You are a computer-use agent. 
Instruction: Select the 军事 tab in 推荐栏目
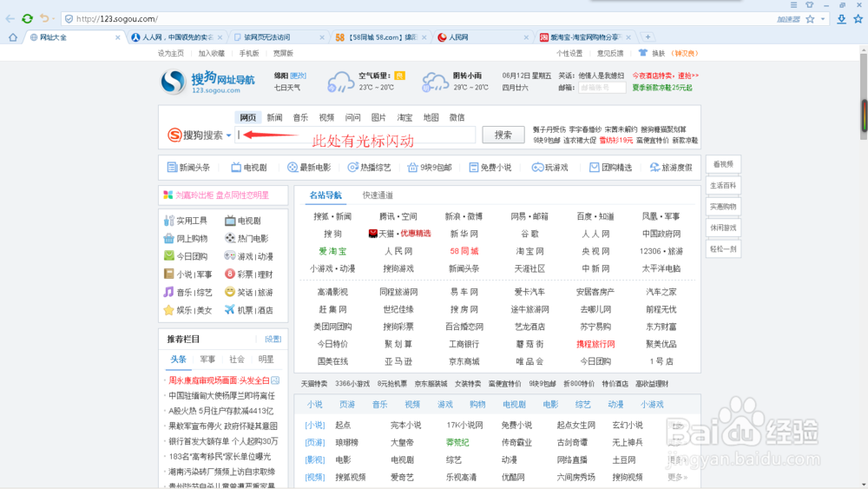207,360
